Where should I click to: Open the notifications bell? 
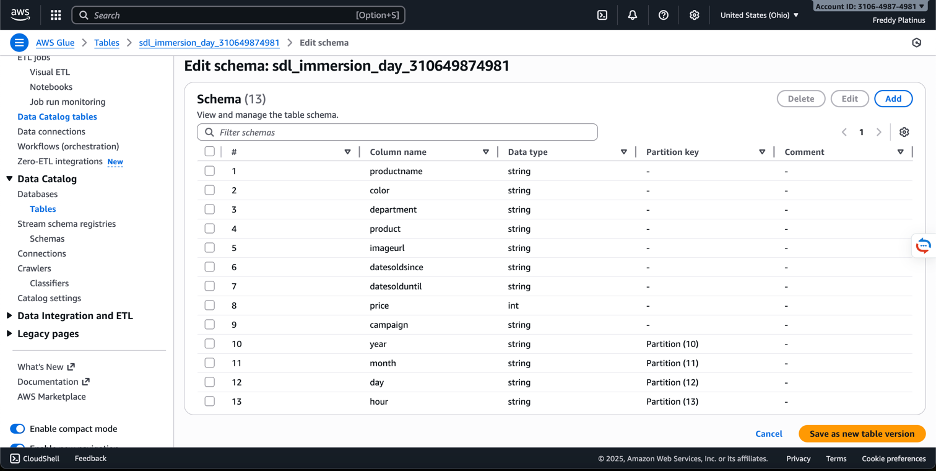[x=633, y=16]
